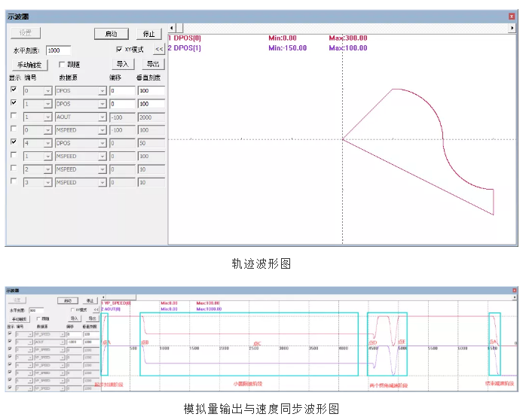
Task: Collapse settings panel with << button
Action: tap(159, 49)
